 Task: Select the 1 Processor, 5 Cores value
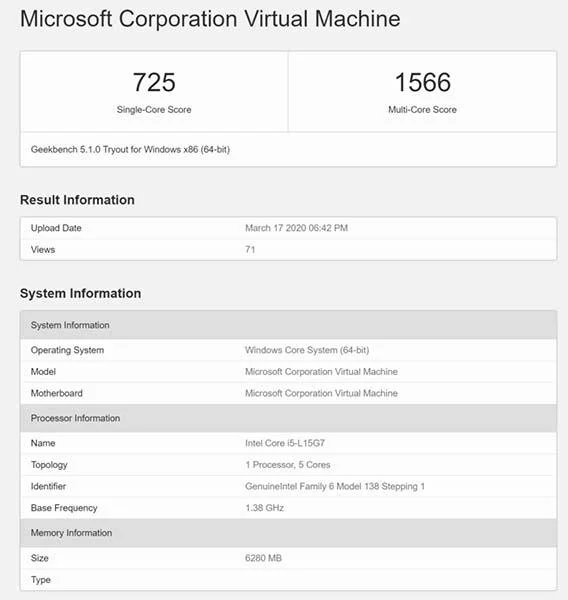288,465
